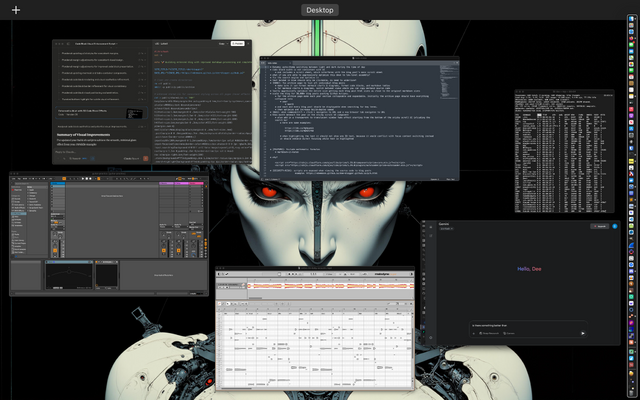640x400 pixels.
Task: Select the terminal process monitor window
Action: [x=562, y=150]
